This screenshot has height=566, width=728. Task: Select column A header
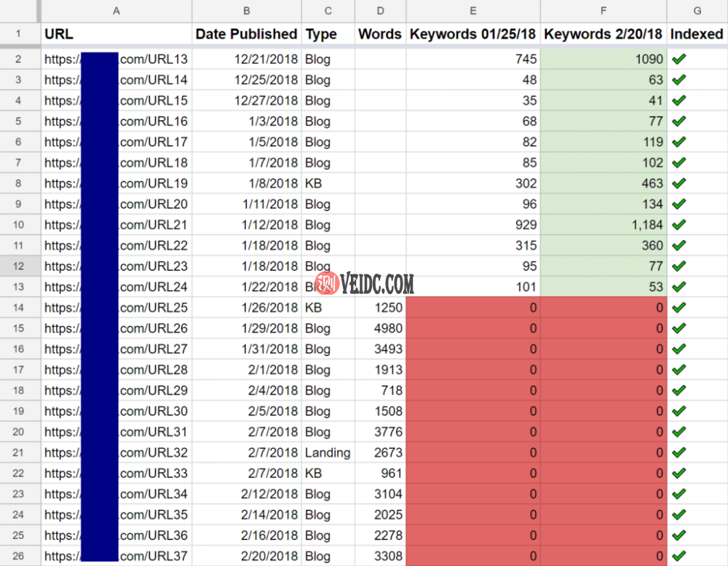116,11
